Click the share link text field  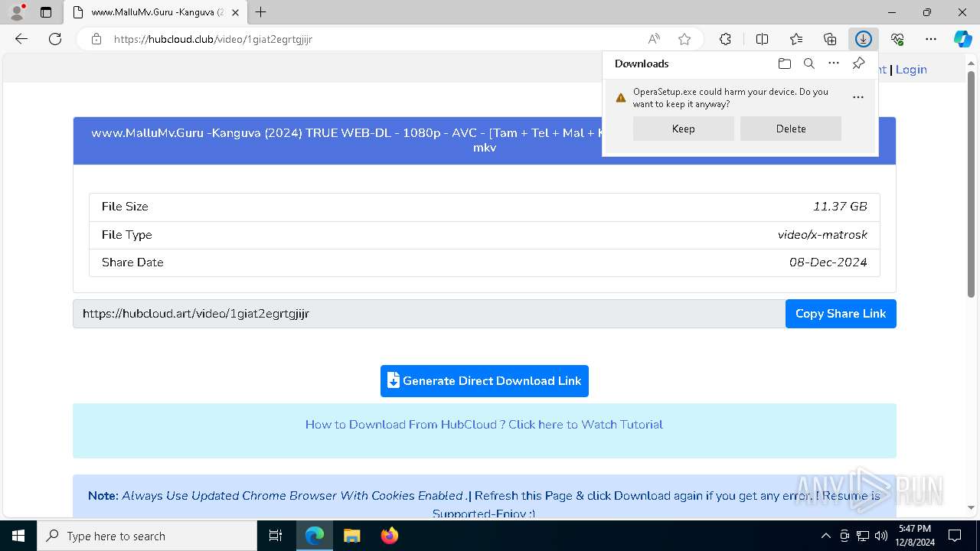[x=429, y=314]
